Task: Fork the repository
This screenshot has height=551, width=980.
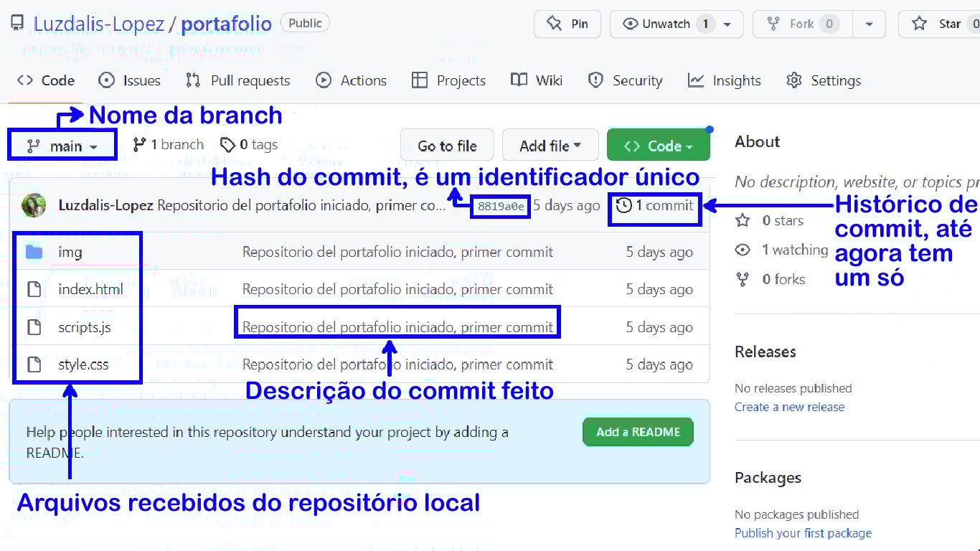Action: click(x=803, y=24)
